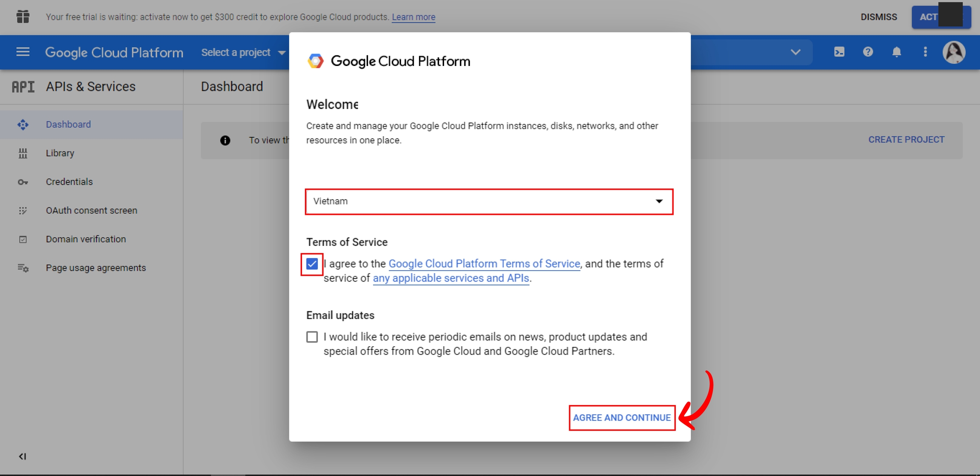Open notifications bell icon
The width and height of the screenshot is (980, 476).
(x=896, y=52)
